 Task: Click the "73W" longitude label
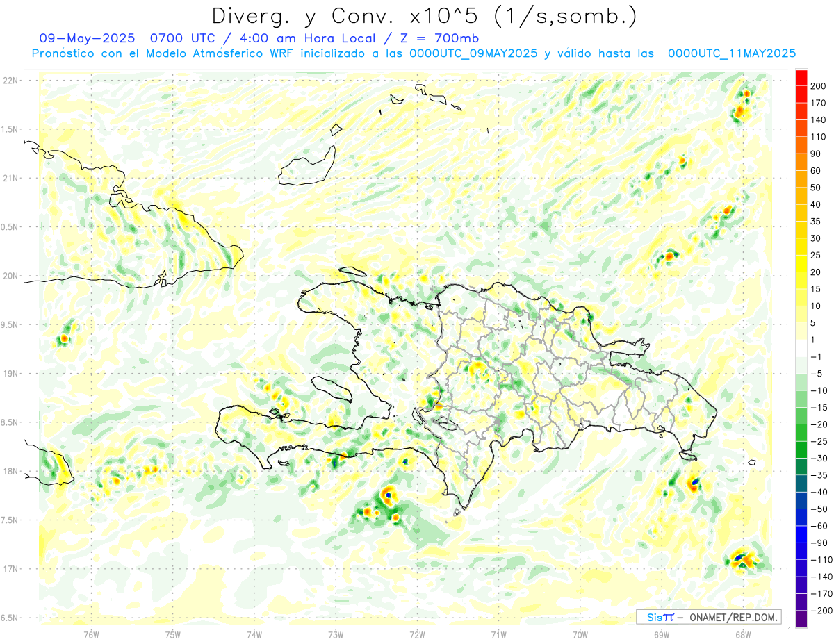click(336, 634)
